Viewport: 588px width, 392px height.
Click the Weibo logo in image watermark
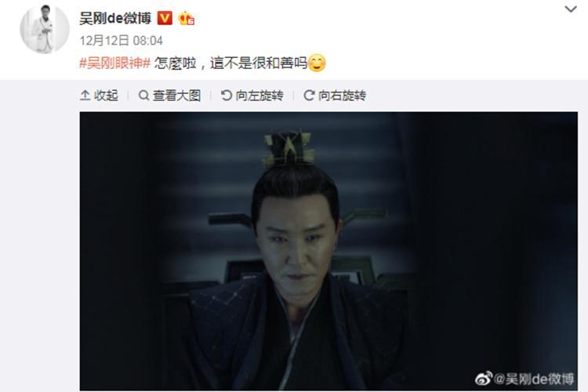(484, 379)
